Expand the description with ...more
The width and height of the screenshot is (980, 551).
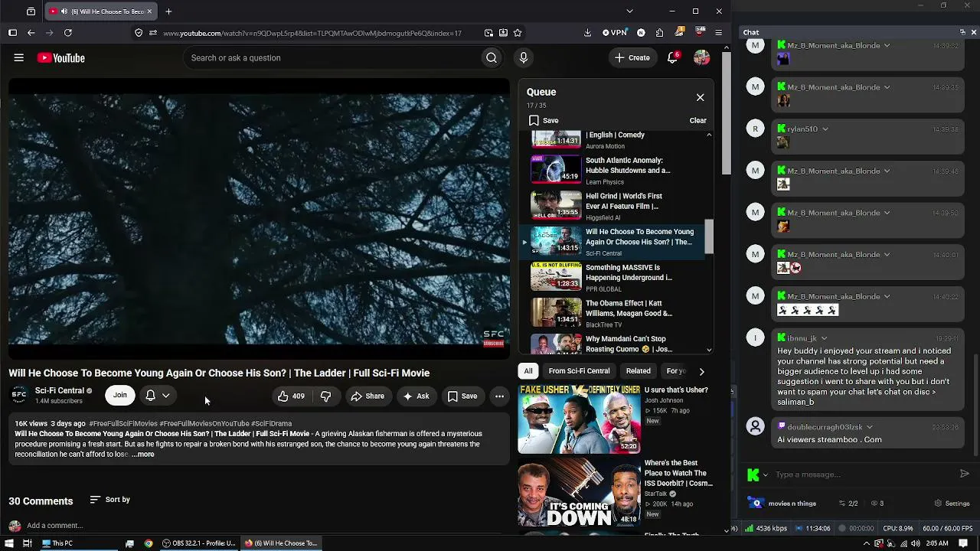[142, 455]
